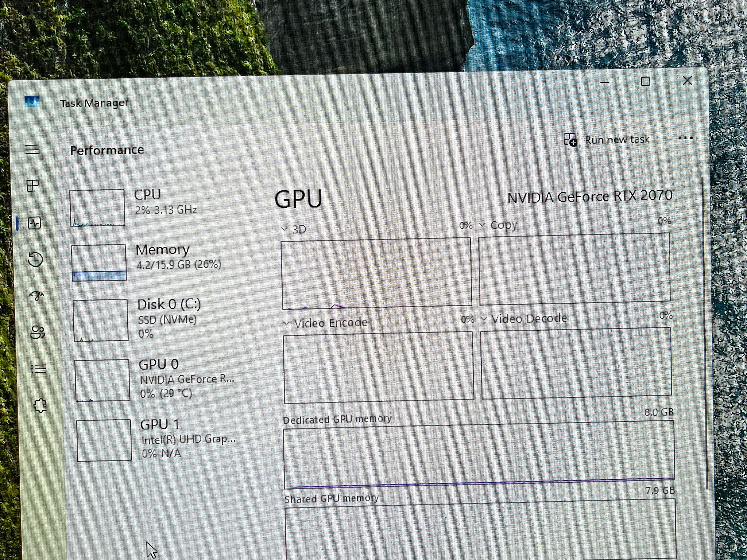This screenshot has width=747, height=560.
Task: Minimize the Task Manager window
Action: click(x=604, y=82)
